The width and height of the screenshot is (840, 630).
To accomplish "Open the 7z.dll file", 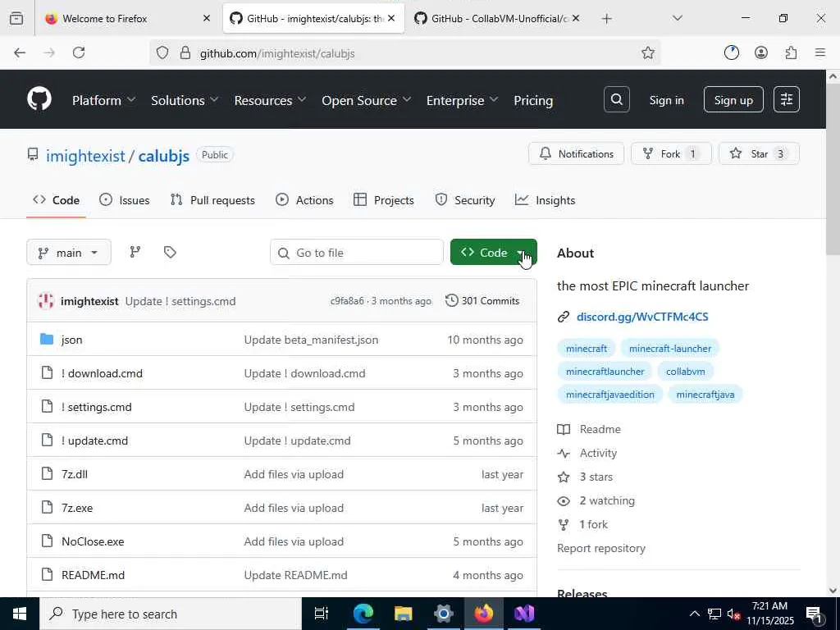I will coord(75,474).
